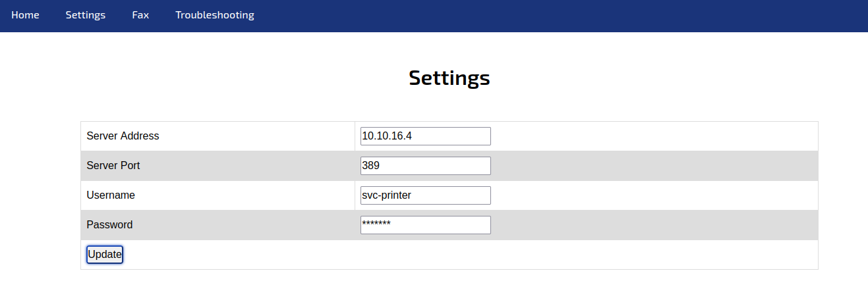Open the Home page in navigation bar
The height and width of the screenshot is (304, 868).
pyautogui.click(x=25, y=15)
